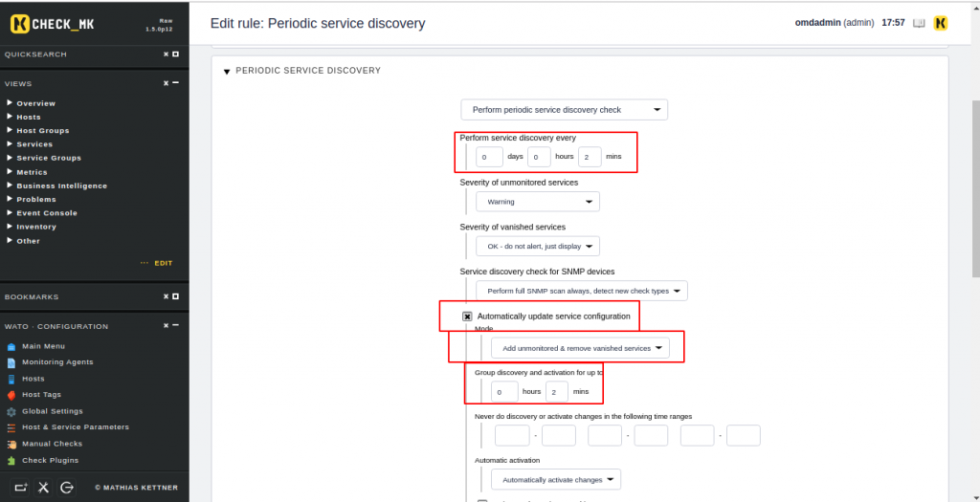Viewport: 980px width, 502px height.
Task: Open the Main Menu icon in WATO
Action: (x=11, y=346)
